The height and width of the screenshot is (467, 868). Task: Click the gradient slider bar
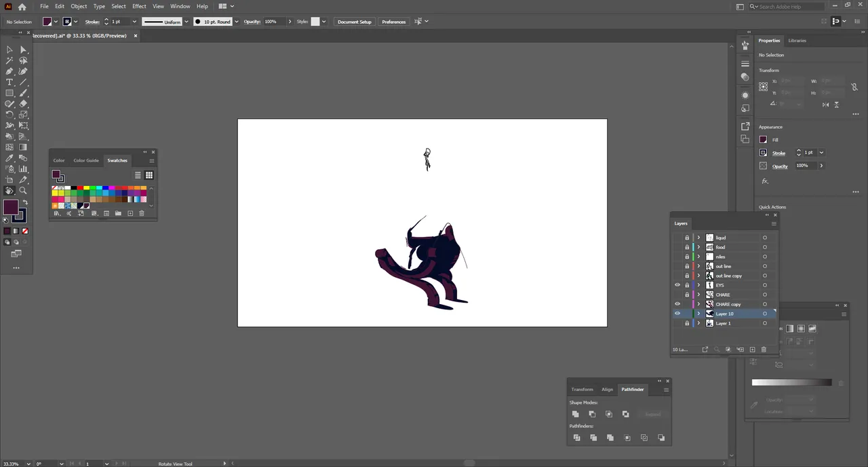pos(791,382)
